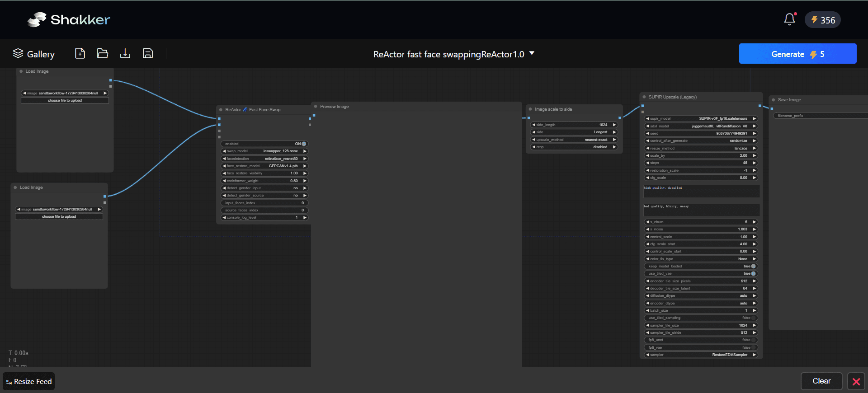
Task: Increase sampler_tile_size with right arrow
Action: click(x=755, y=325)
